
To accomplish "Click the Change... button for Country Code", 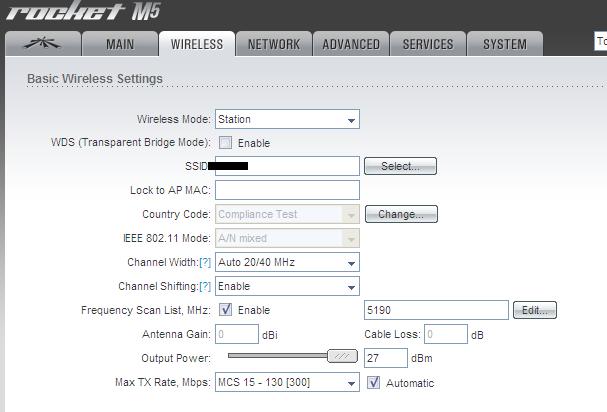I will (401, 214).
